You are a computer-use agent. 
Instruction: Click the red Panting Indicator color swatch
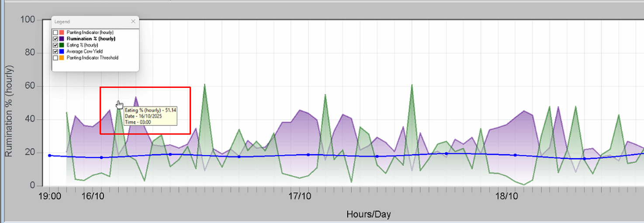click(x=62, y=33)
